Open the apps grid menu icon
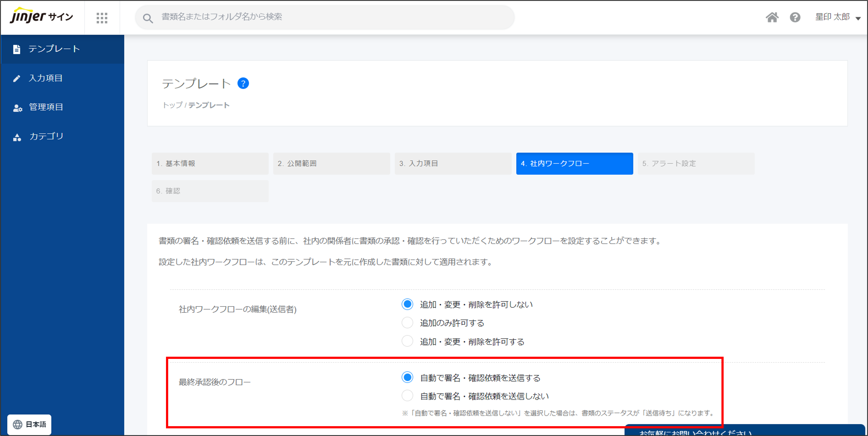 (x=102, y=17)
